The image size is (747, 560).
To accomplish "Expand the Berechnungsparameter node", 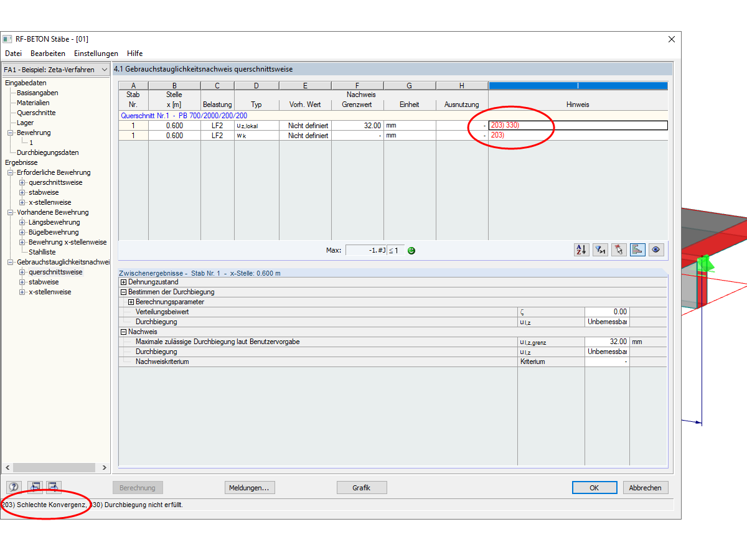I will tap(131, 302).
